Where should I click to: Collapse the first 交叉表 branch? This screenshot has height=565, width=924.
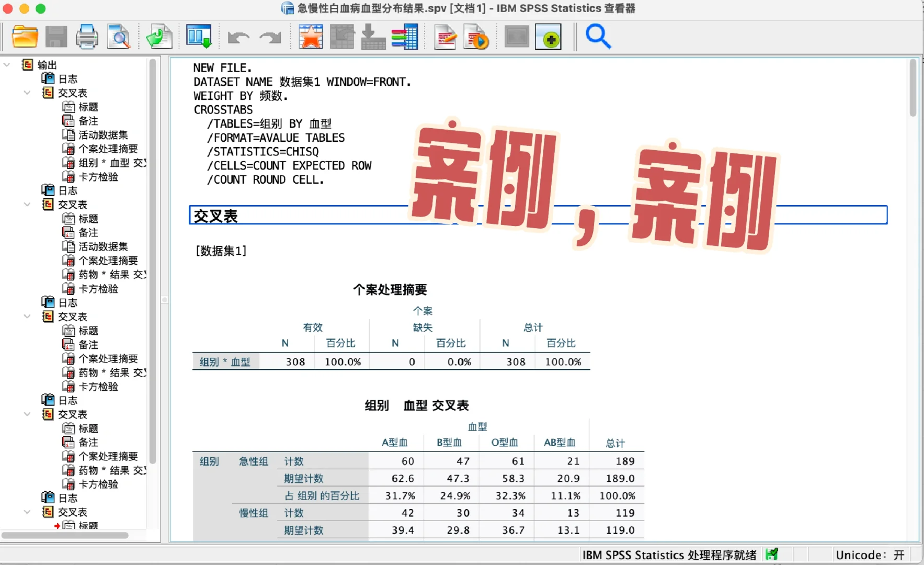tap(27, 93)
